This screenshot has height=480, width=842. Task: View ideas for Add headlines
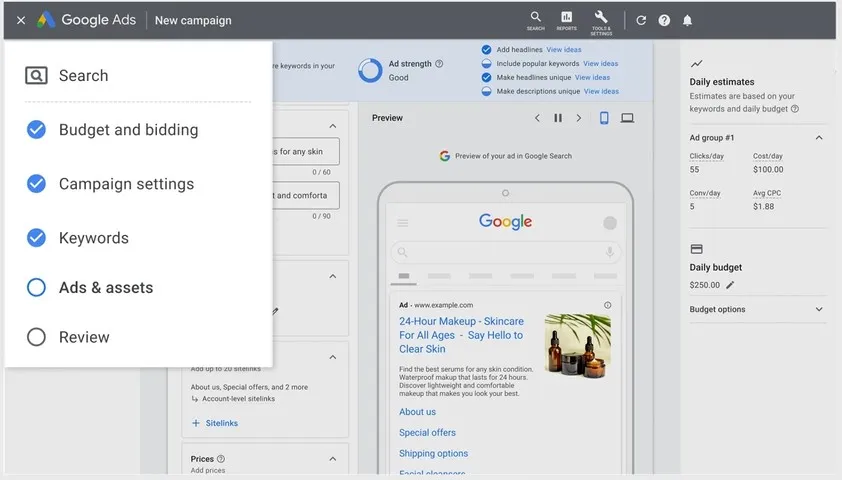point(564,49)
